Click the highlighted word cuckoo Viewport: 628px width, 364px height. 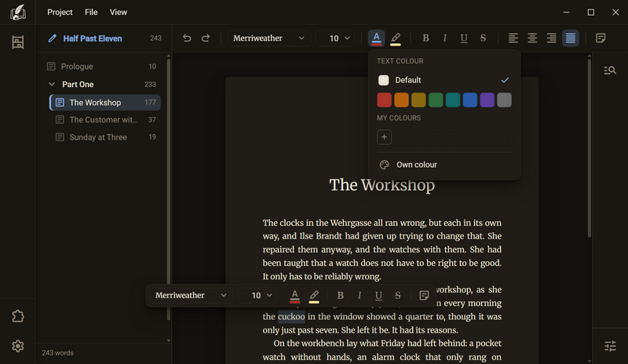[291, 317]
